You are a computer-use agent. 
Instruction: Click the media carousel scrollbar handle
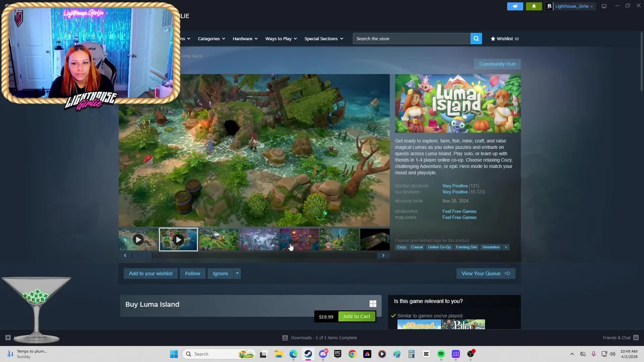(x=142, y=255)
